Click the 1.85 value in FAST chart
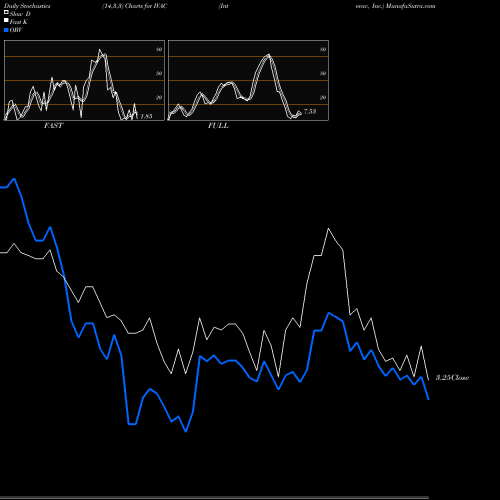This screenshot has height=500, width=500. [146, 116]
